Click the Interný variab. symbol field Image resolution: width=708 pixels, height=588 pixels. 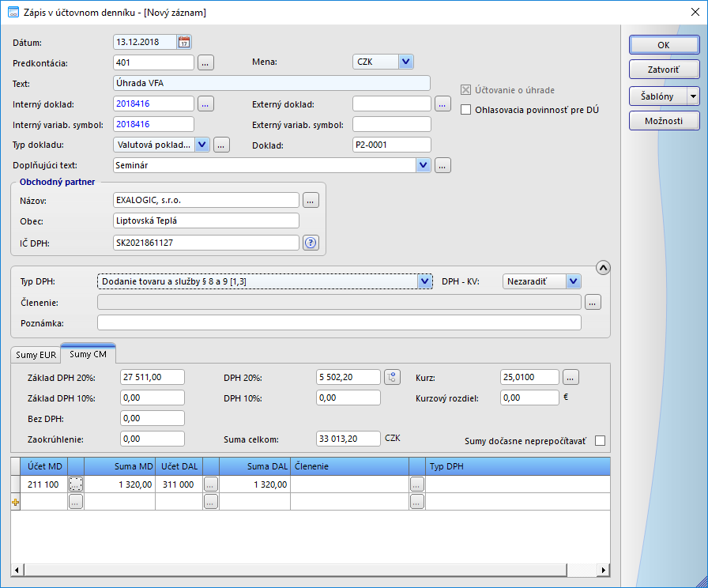(x=153, y=124)
